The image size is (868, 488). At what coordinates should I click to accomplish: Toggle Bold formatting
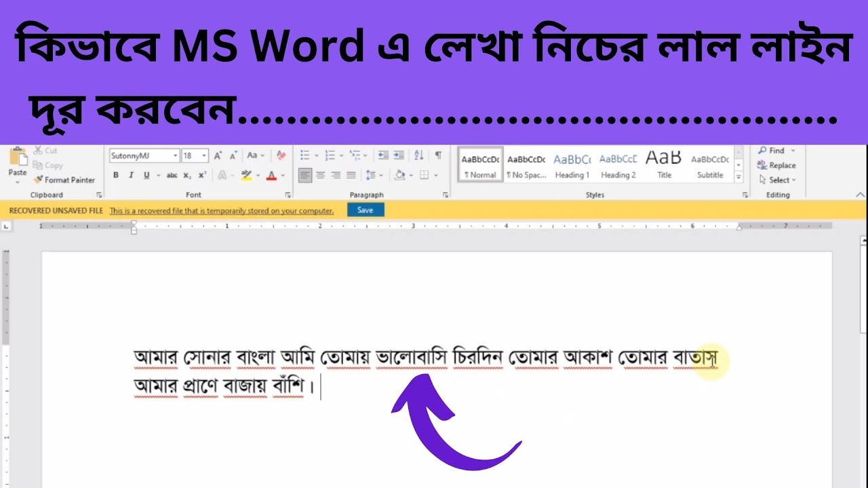(115, 175)
